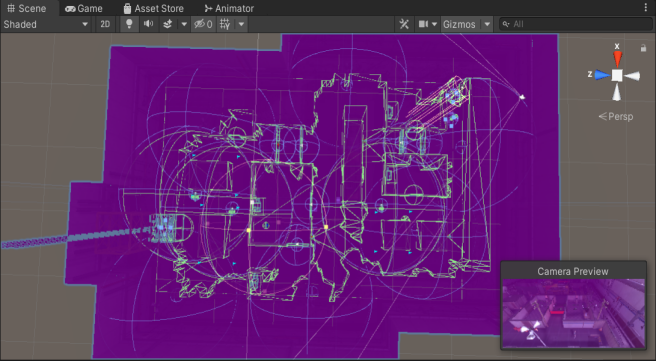
Task: Toggle Gizmos button
Action: click(459, 24)
